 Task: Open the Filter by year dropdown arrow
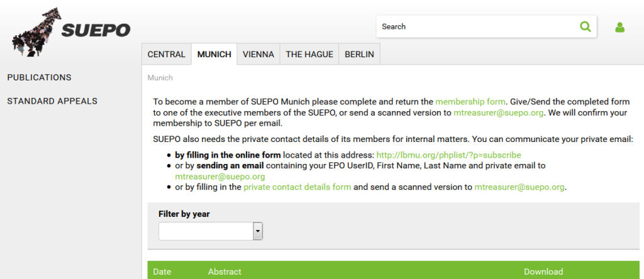coord(257,231)
